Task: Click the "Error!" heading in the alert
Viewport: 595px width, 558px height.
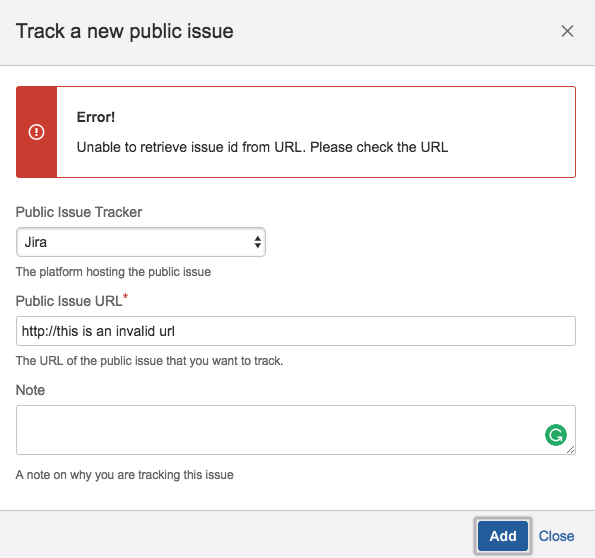Action: pyautogui.click(x=96, y=117)
